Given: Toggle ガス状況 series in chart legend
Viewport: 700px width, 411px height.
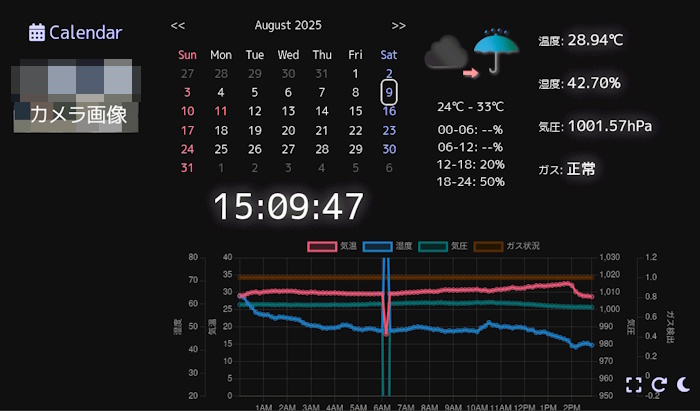Looking at the screenshot, I should [507, 246].
